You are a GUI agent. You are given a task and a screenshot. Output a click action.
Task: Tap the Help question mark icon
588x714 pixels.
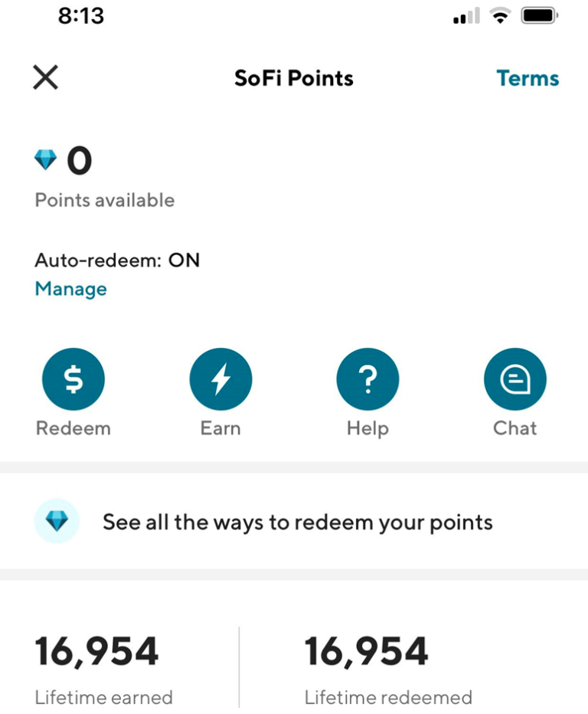(x=367, y=379)
